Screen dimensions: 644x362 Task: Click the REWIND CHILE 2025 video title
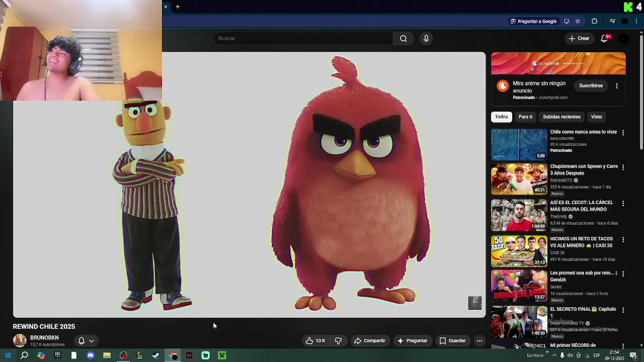click(44, 326)
